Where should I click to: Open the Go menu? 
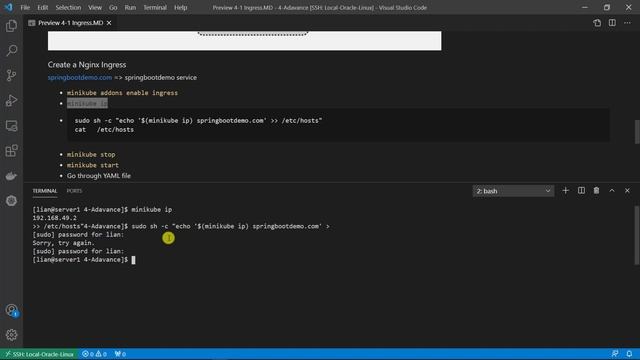click(113, 7)
